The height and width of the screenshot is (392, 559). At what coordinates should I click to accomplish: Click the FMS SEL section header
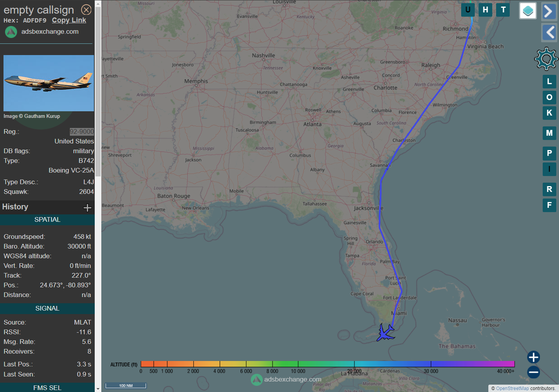point(47,388)
